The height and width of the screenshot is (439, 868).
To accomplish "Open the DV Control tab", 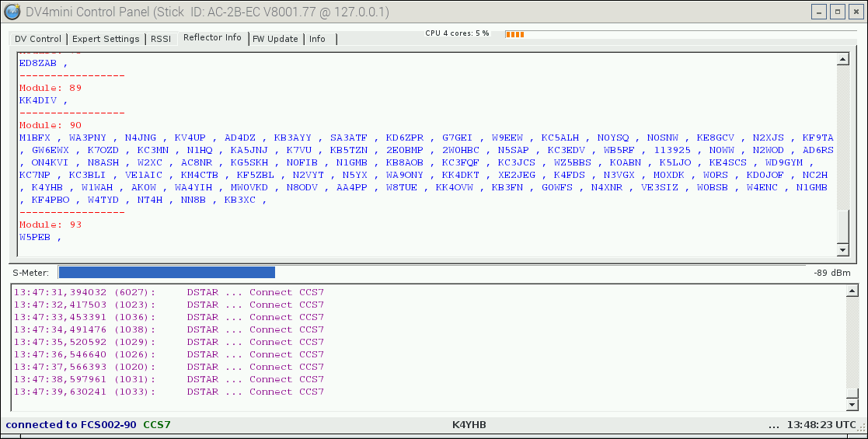I will coord(37,39).
